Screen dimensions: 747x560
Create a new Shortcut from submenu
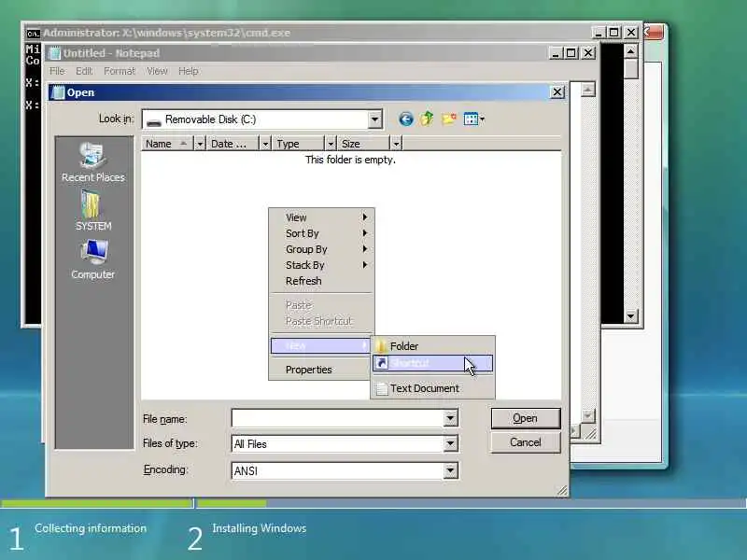point(433,363)
